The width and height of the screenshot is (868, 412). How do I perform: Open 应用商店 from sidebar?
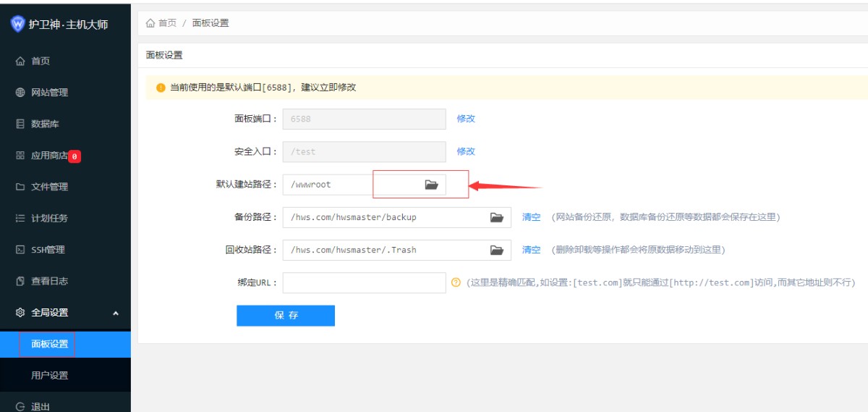coord(49,156)
